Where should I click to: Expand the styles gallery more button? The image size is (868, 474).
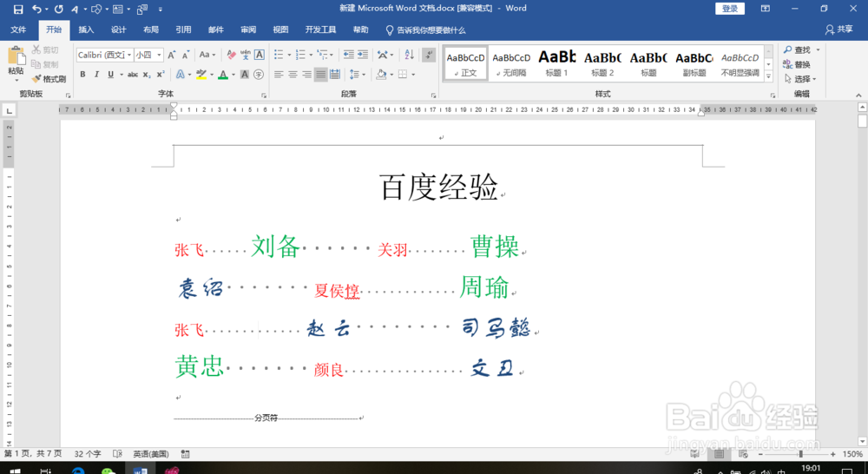point(768,76)
